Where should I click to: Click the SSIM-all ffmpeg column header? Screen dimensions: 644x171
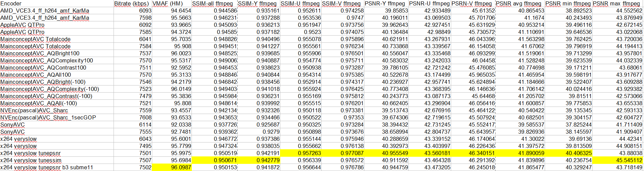click(214, 3)
